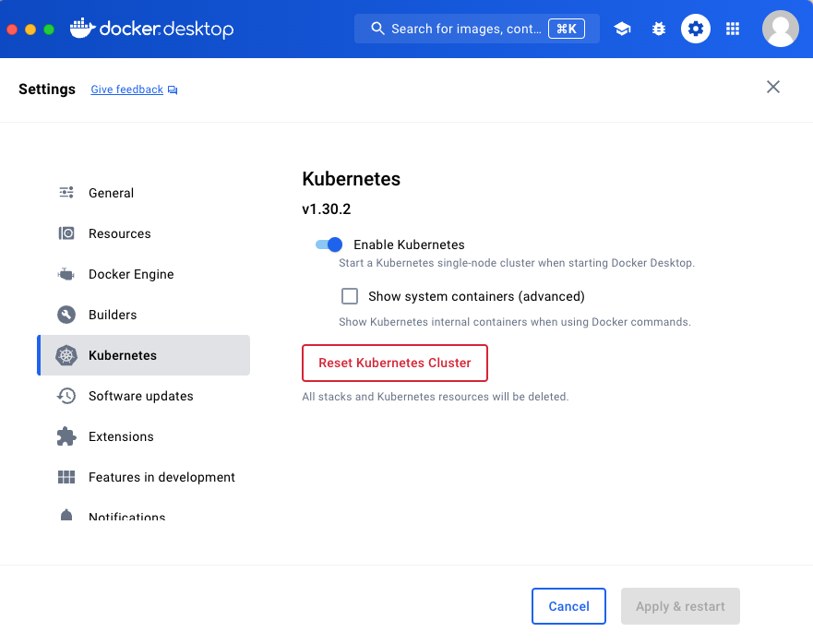Open the Give feedback link
The width and height of the screenshot is (813, 644).
click(x=127, y=89)
